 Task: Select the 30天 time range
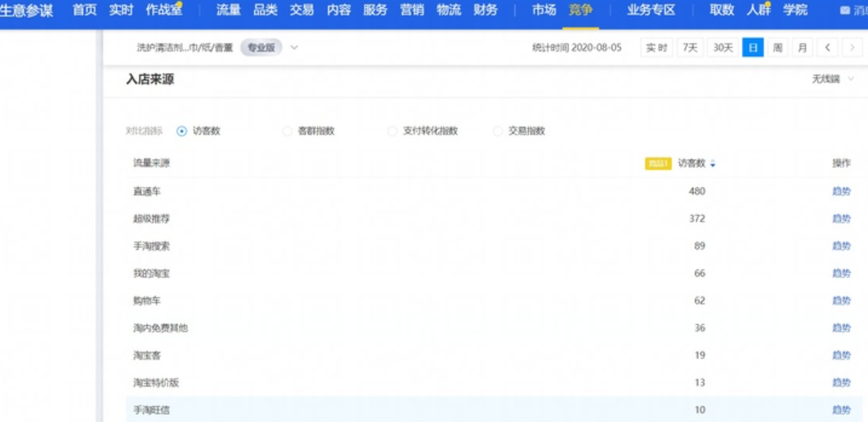723,48
